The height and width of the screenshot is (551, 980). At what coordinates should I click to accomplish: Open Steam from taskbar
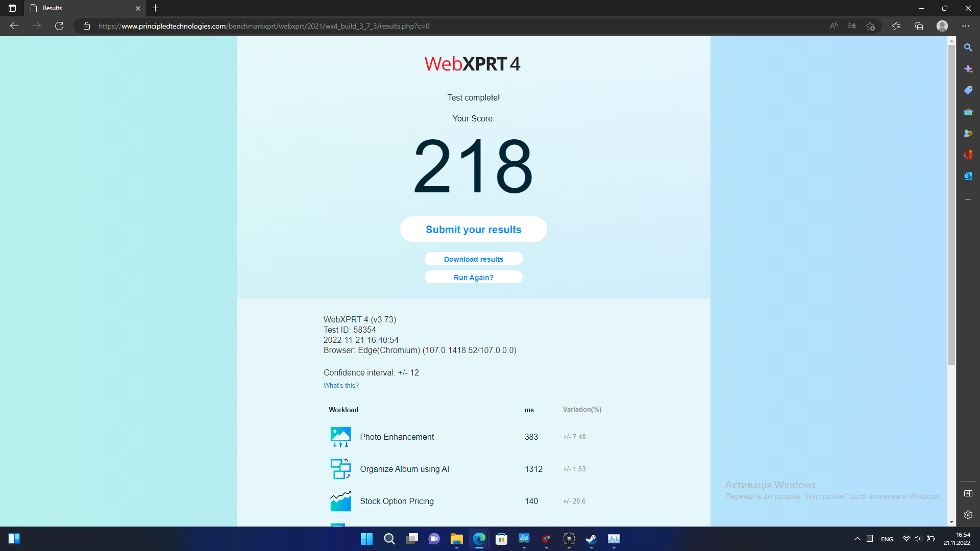[x=591, y=539]
